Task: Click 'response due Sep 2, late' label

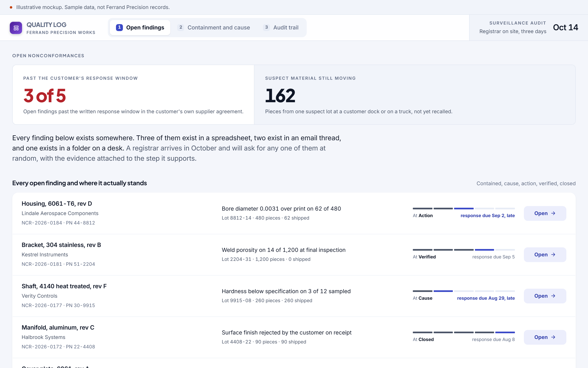Action: tap(488, 216)
